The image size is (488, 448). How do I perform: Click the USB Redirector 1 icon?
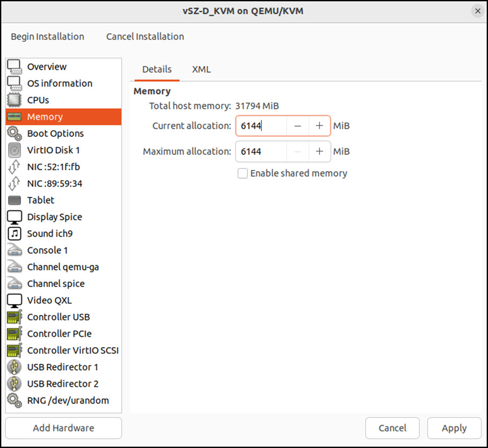[x=14, y=367]
